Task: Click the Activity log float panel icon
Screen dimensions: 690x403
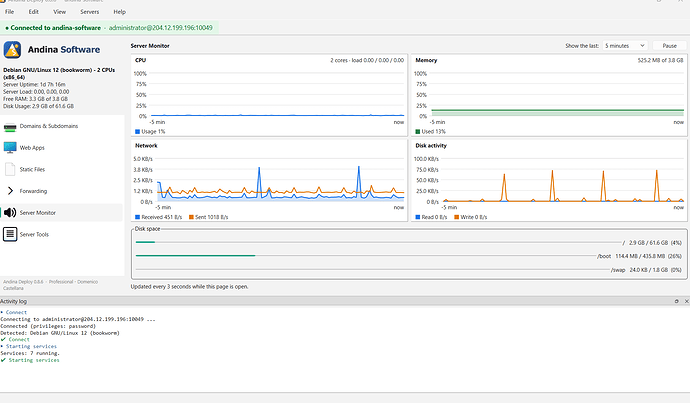Action: tap(676, 301)
